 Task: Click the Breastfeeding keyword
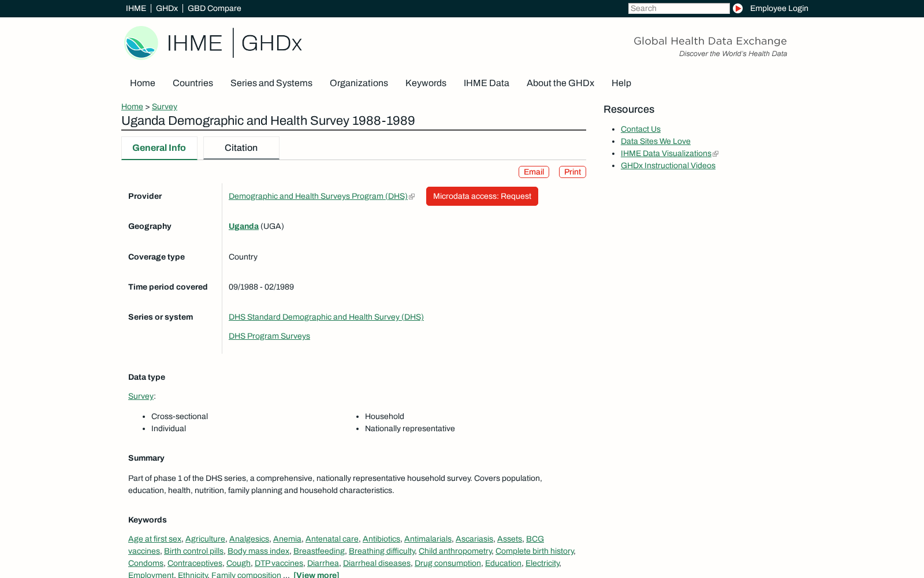[x=319, y=551]
